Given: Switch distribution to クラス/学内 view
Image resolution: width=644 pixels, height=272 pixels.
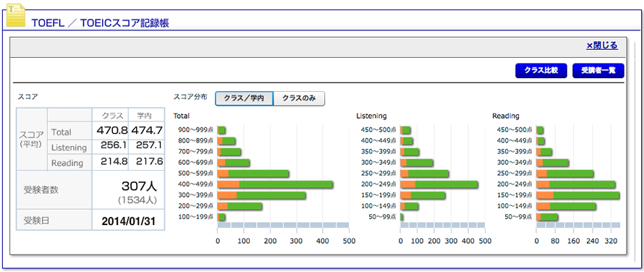Looking at the screenshot, I should (x=244, y=98).
